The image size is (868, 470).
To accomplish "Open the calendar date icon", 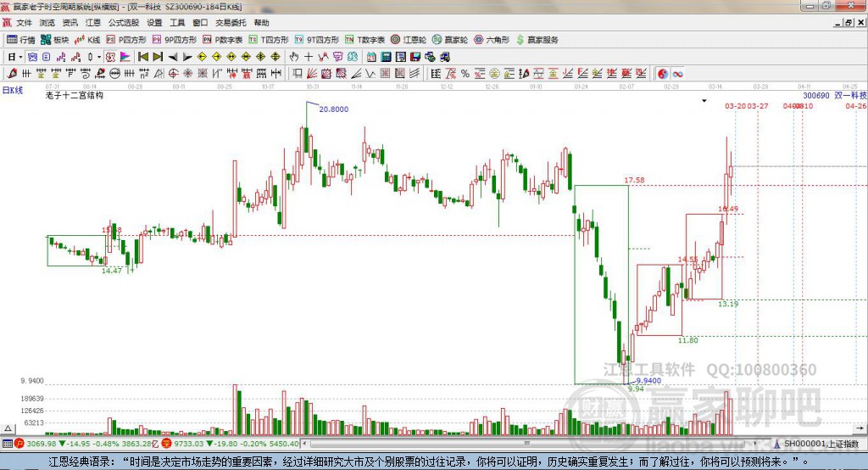I will click(371, 57).
